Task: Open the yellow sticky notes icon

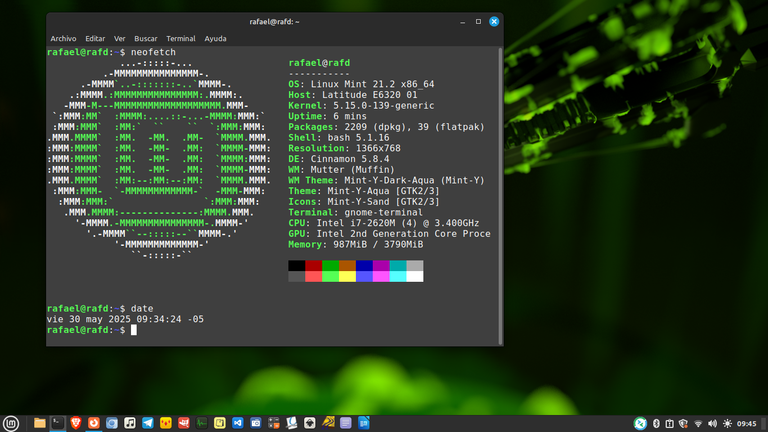Action: coord(219,423)
